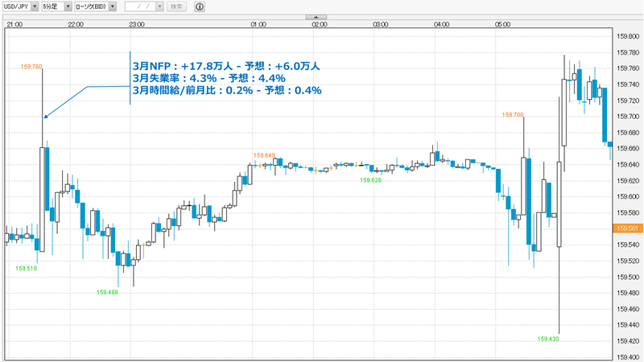This screenshot has height=362, width=644.
Task: Click the high marker 159.649
Action: pos(264,155)
